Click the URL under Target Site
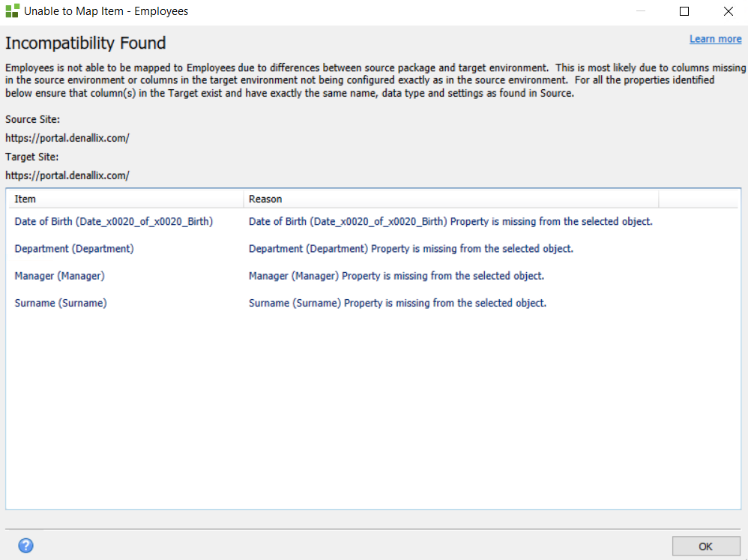 pos(67,175)
